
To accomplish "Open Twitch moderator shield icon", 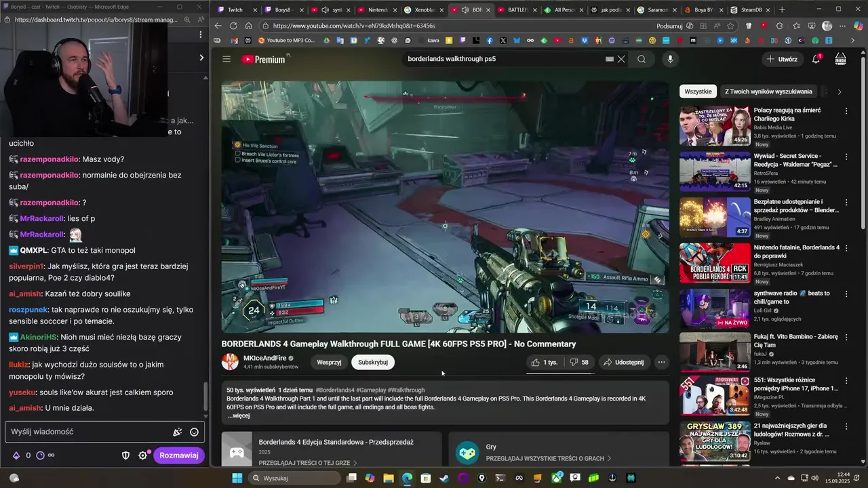I will pyautogui.click(x=125, y=455).
